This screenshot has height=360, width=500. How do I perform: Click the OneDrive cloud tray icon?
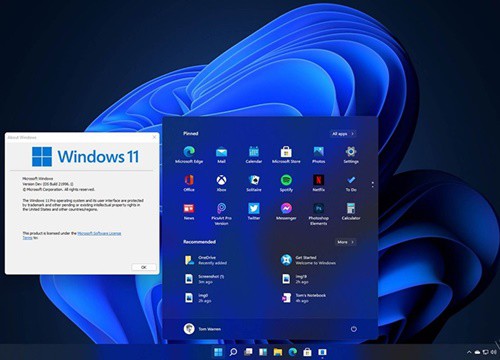[477, 352]
